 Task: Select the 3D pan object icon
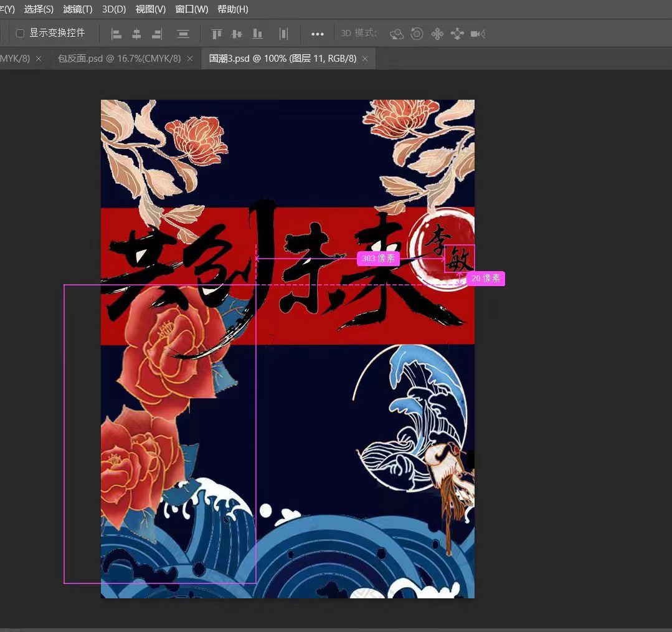point(437,34)
